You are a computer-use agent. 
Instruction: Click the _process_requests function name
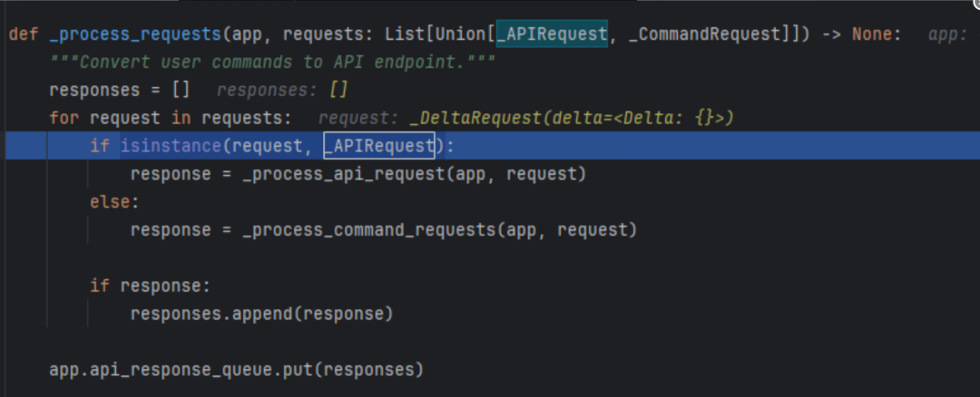point(135,34)
